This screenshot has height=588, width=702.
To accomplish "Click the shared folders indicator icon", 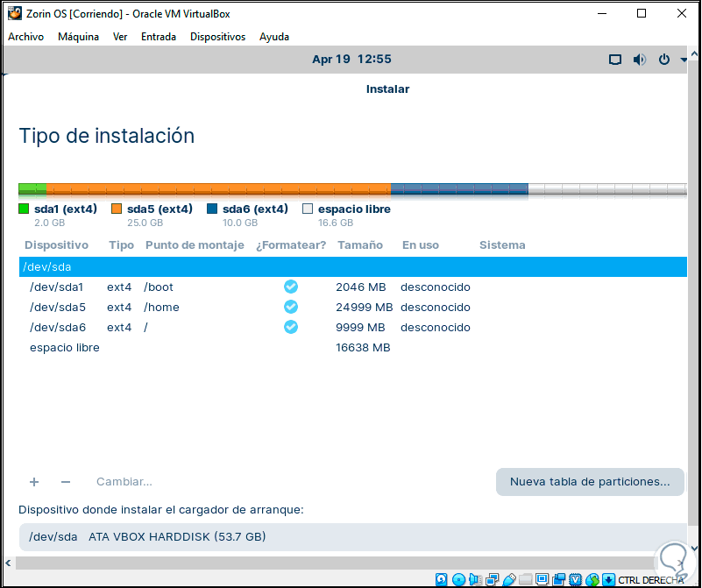I will pyautogui.click(x=526, y=579).
